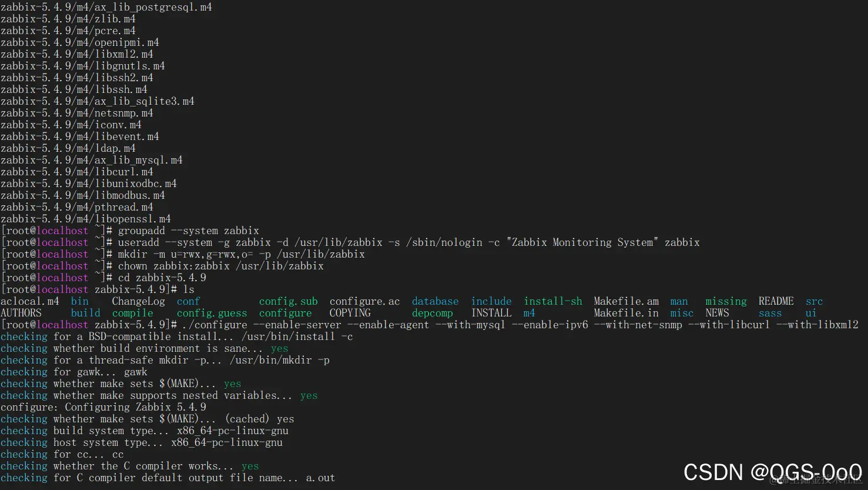Viewport: 868px width, 490px height.
Task: Click the install-sh file name
Action: pyautogui.click(x=553, y=301)
